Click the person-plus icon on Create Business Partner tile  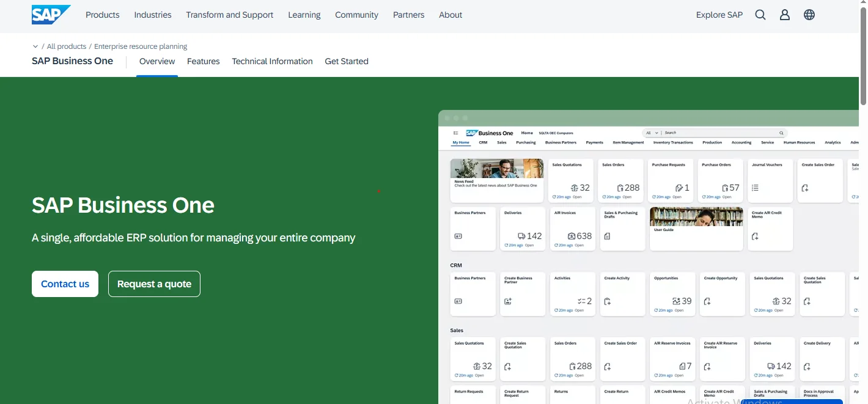(507, 301)
